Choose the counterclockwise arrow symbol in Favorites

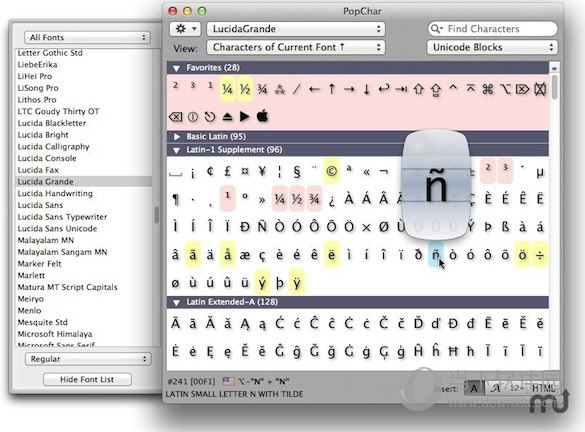coord(210,117)
